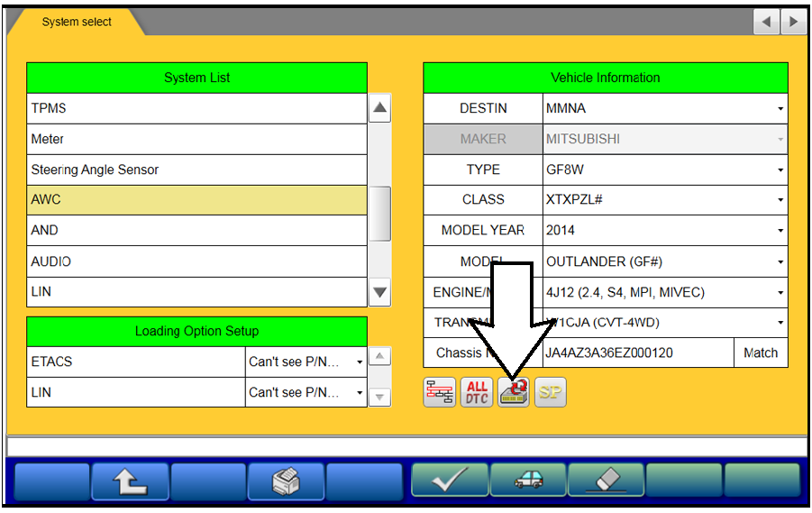Click the ECU reload icon under arrow
The image size is (812, 513).
point(514,392)
